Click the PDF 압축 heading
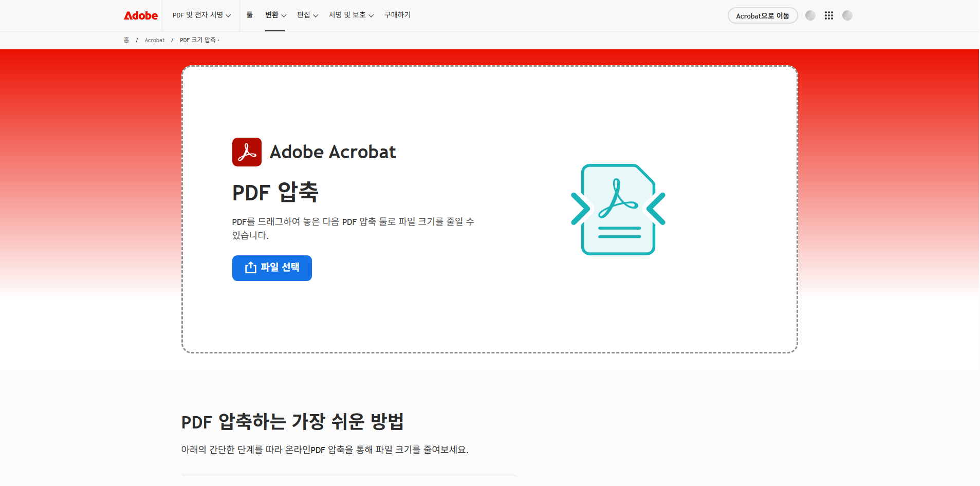This screenshot has height=486, width=980. point(275,193)
